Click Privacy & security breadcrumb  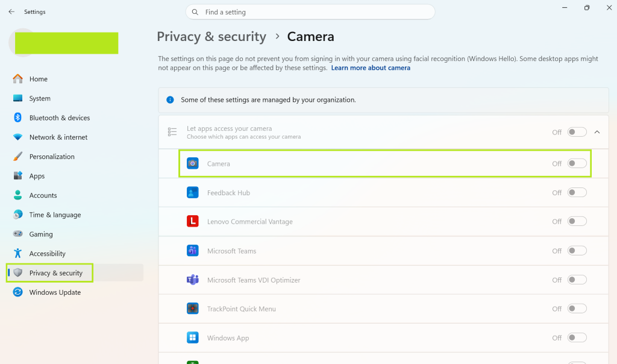click(211, 37)
